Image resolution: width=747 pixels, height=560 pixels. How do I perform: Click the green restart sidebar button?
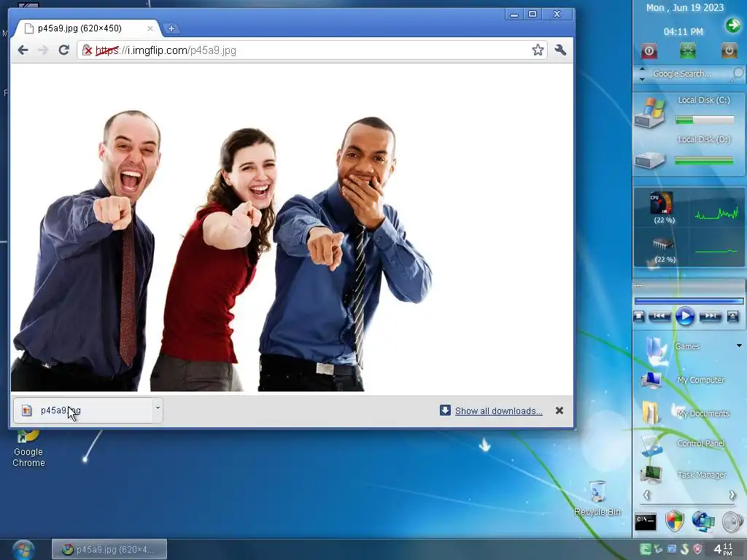(688, 50)
